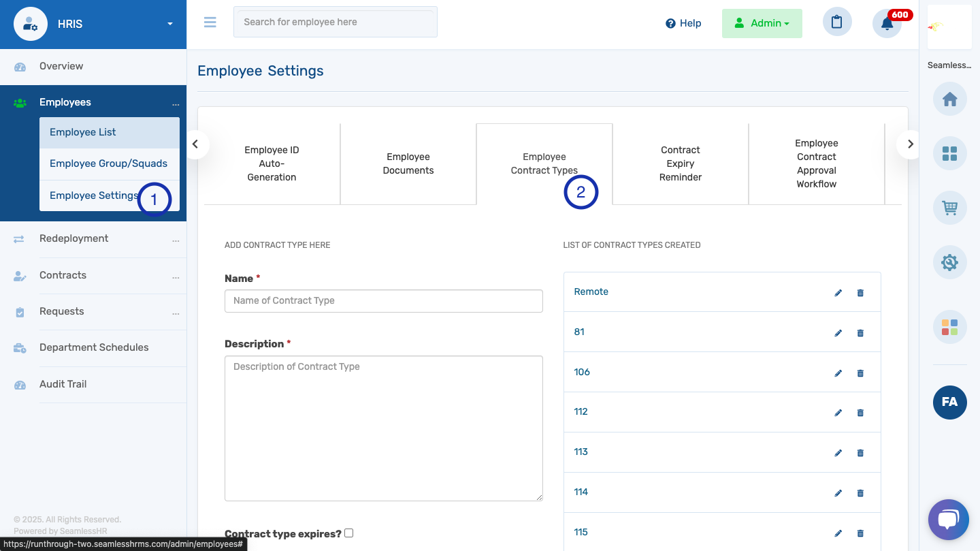Expand the Employees section ellipsis
The image size is (980, 551).
(176, 102)
